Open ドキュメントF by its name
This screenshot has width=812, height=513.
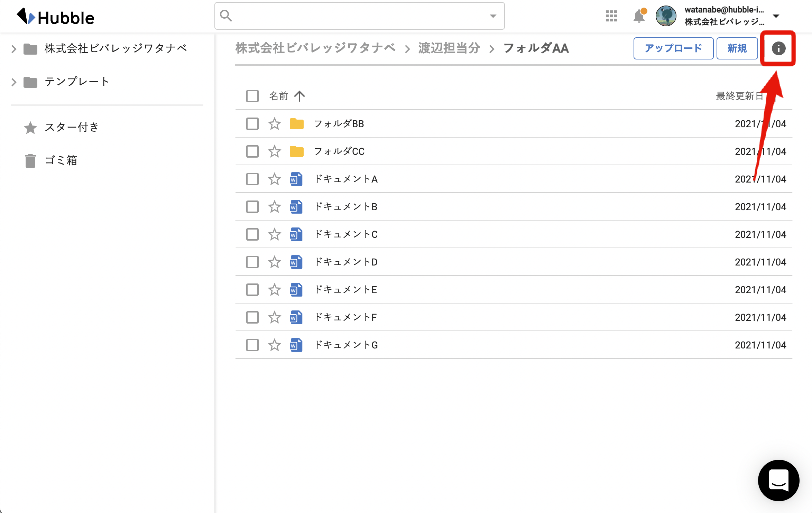345,317
